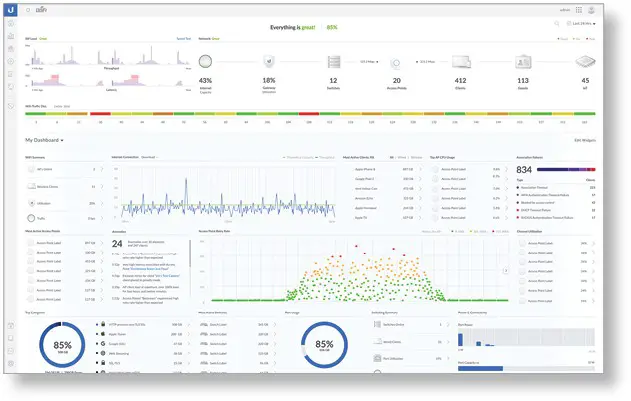Expand the Wireless Clients row chevron
The height and width of the screenshot is (401, 631).
click(102, 186)
